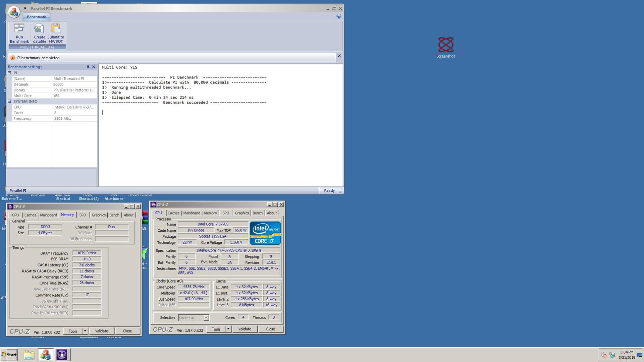Run the multi threaded PI benchmark
Screen dimensions: 644x362
tap(19, 34)
